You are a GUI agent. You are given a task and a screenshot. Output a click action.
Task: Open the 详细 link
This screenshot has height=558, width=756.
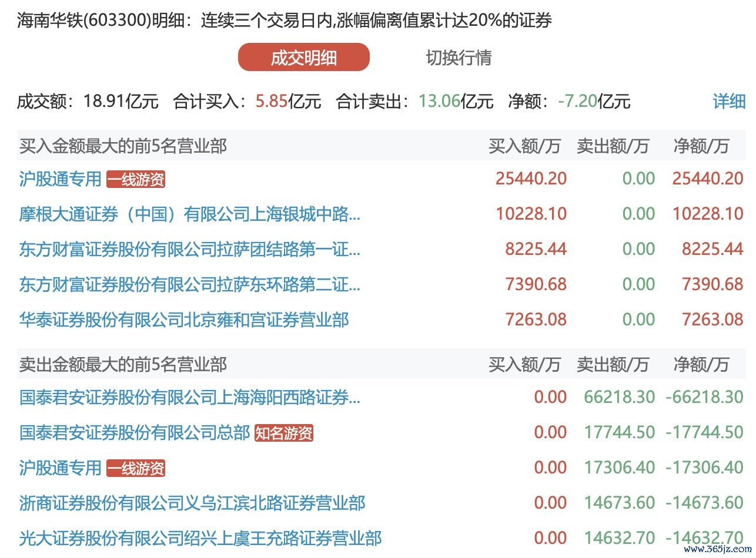(729, 101)
